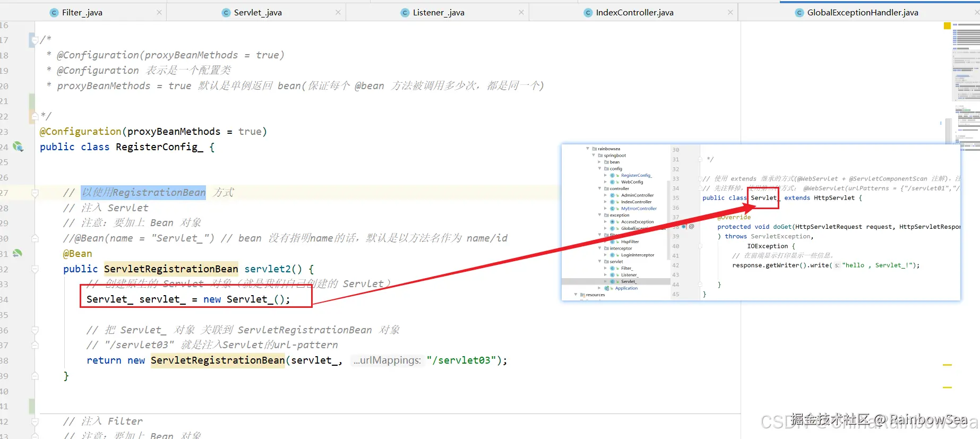Collapse the block comment fold marker at /*
The image size is (980, 439).
[35, 40]
